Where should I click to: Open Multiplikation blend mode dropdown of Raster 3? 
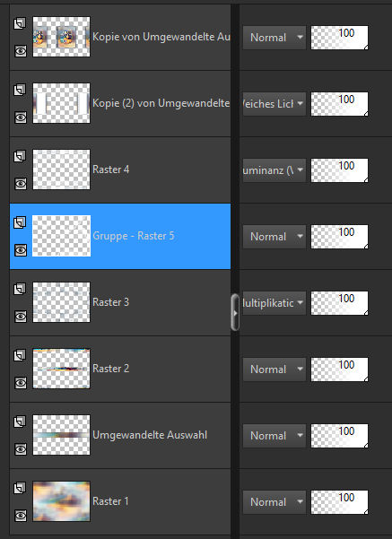point(274,303)
